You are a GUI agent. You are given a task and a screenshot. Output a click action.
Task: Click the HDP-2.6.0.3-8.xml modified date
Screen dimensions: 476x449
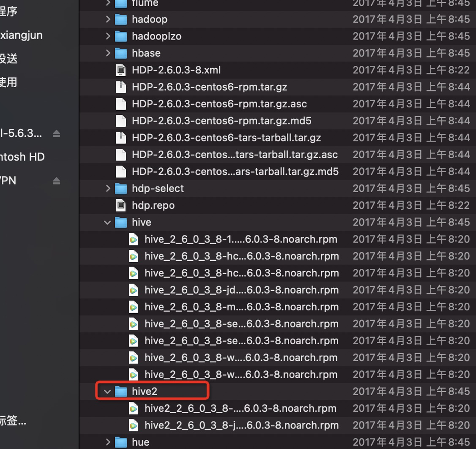tap(411, 70)
